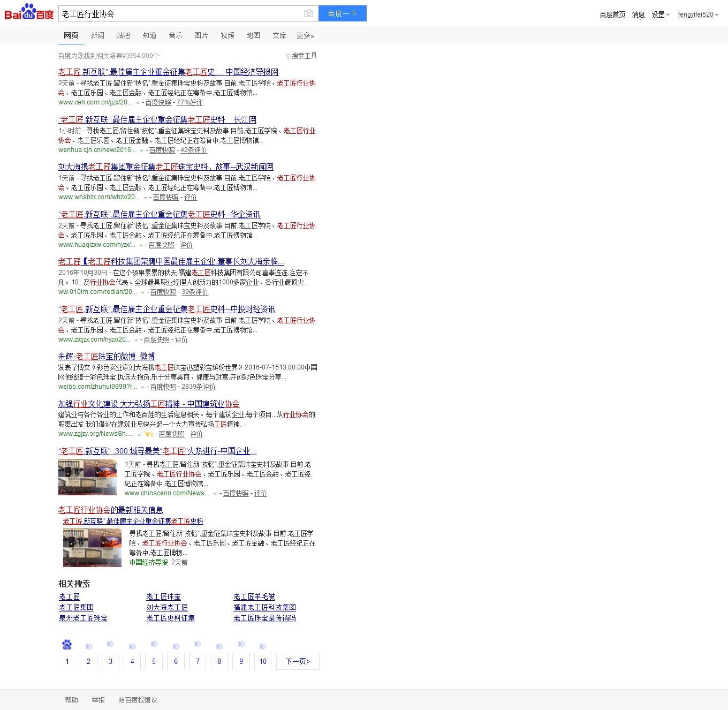Go to results page 3
The image size is (728, 710).
111,661
